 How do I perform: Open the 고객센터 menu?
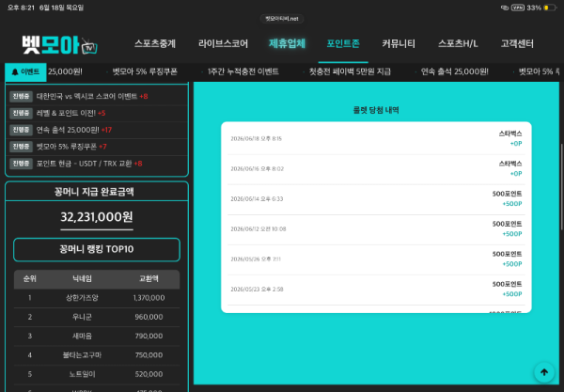517,43
